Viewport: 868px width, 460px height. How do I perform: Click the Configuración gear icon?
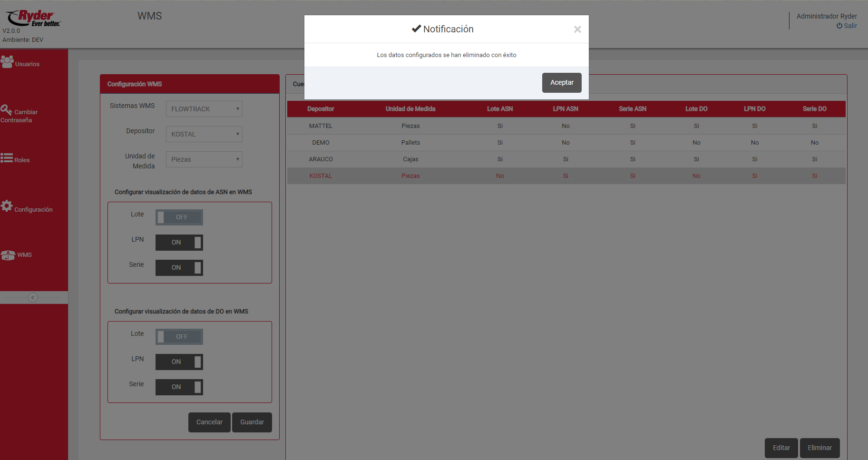[7, 206]
